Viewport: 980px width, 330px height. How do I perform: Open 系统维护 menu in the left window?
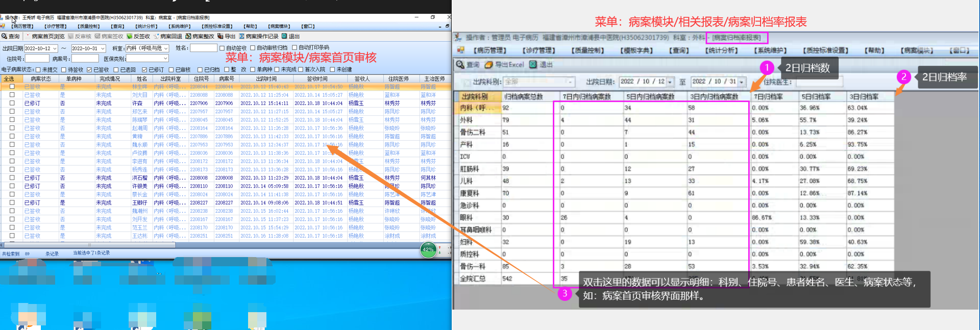(180, 26)
